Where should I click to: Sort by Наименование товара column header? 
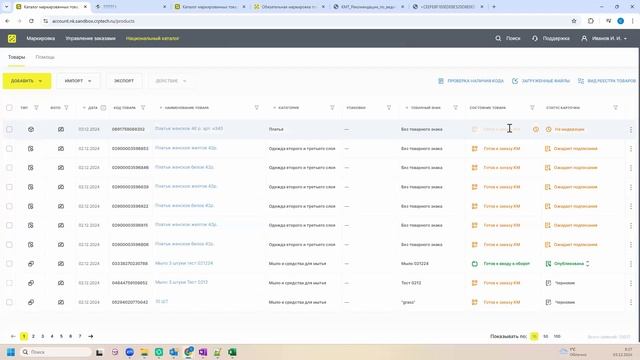[x=184, y=108]
